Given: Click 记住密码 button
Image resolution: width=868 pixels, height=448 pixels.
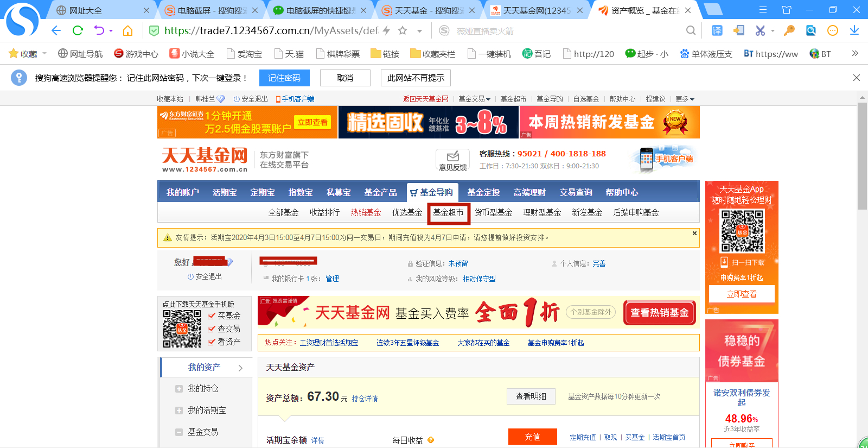Looking at the screenshot, I should pos(284,78).
